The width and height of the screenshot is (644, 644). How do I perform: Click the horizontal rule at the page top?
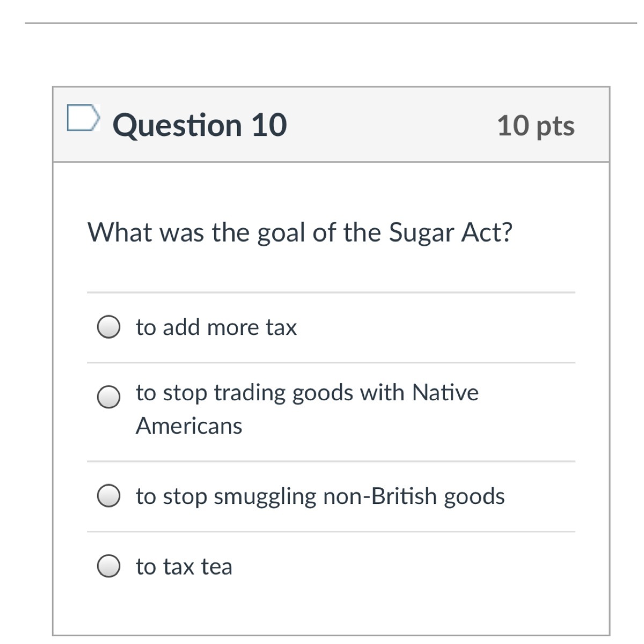tap(331, 23)
